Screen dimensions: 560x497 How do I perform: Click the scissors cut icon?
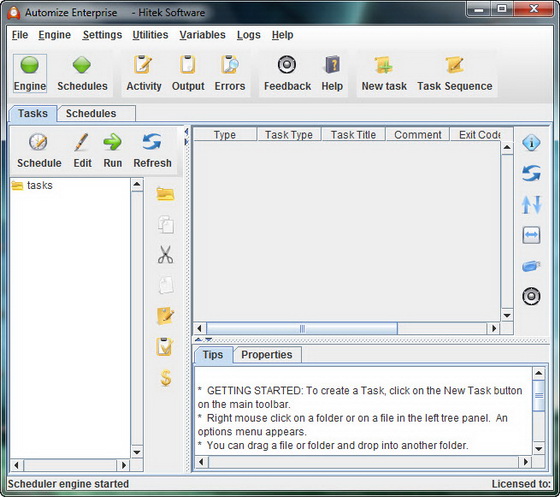165,255
